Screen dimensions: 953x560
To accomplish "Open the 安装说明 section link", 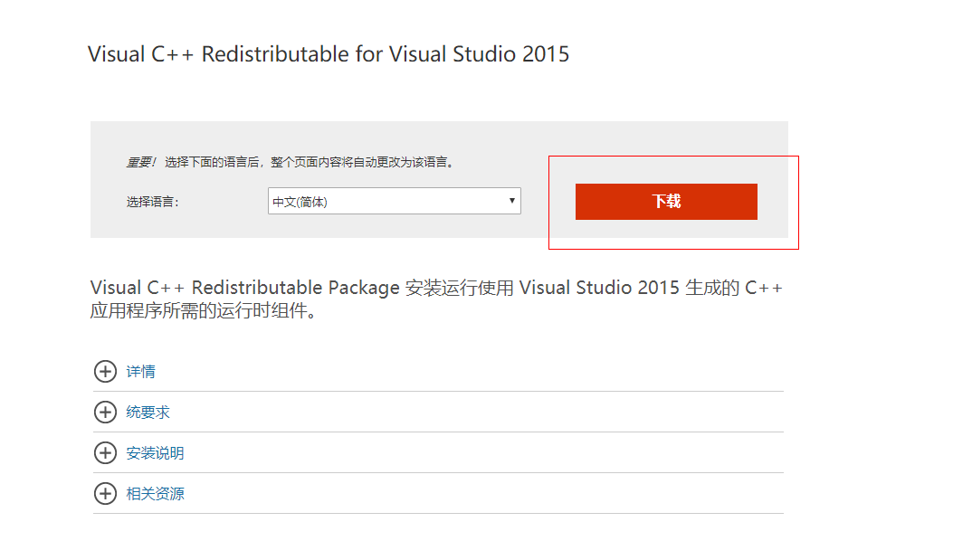I will coord(156,453).
